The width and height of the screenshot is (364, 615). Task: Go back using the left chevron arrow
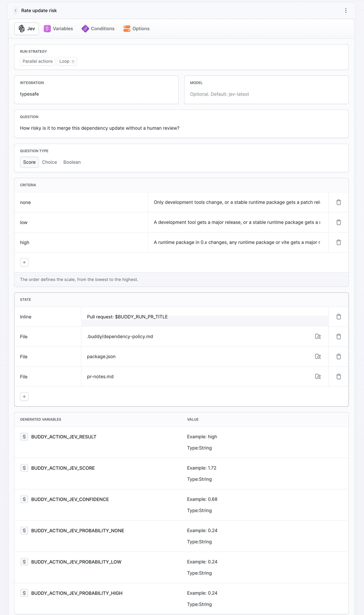tap(16, 11)
